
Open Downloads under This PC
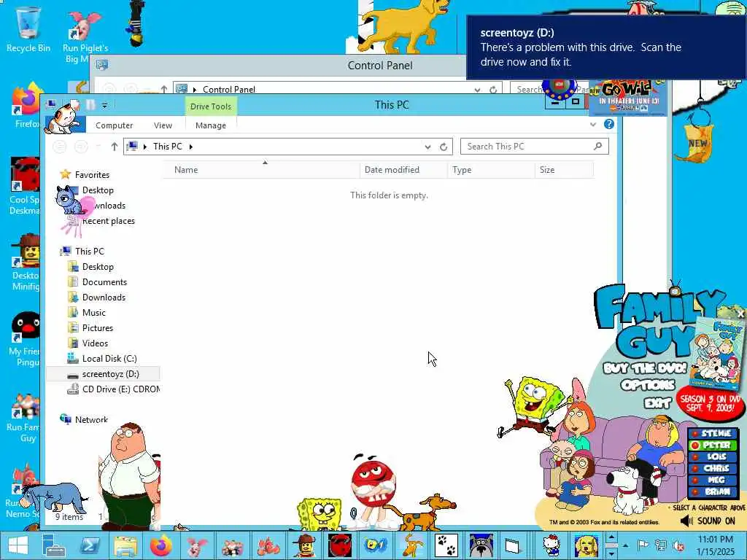pyautogui.click(x=104, y=297)
